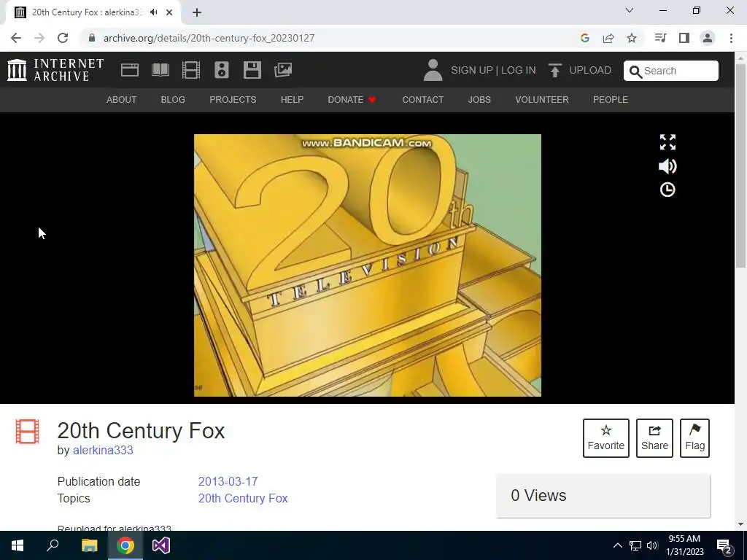Open tab search dropdown arrow
Viewport: 747px width, 560px height.
coord(630,10)
